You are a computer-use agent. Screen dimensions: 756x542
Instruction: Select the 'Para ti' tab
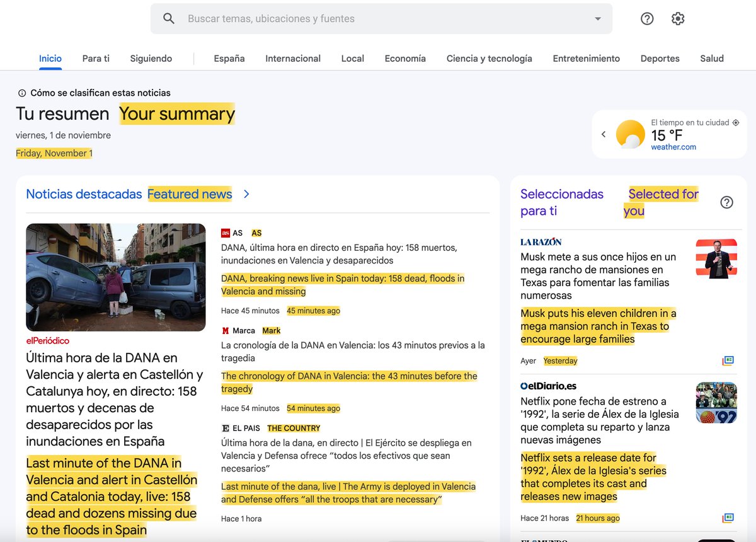click(x=95, y=58)
